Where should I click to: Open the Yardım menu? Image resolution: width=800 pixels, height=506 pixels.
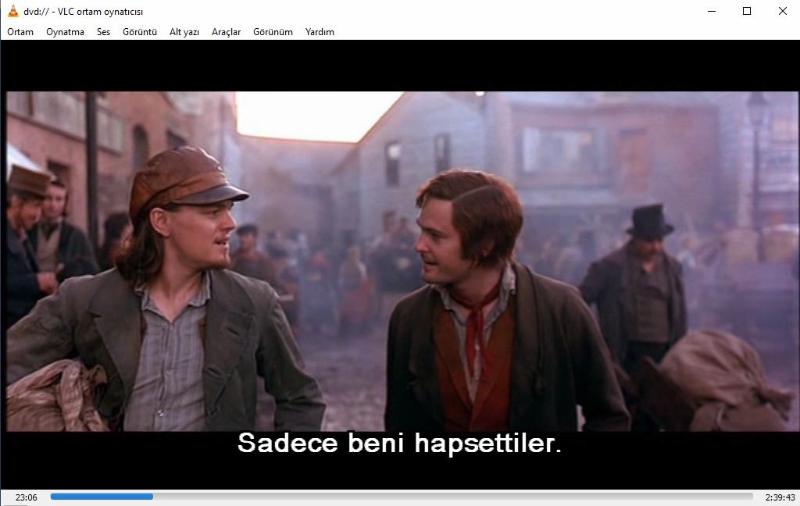tap(319, 32)
